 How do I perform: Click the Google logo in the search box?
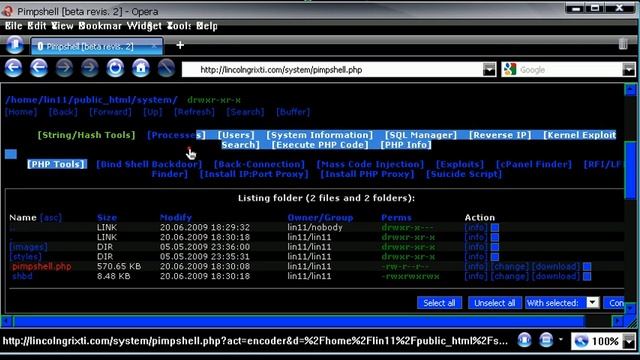pyautogui.click(x=510, y=69)
